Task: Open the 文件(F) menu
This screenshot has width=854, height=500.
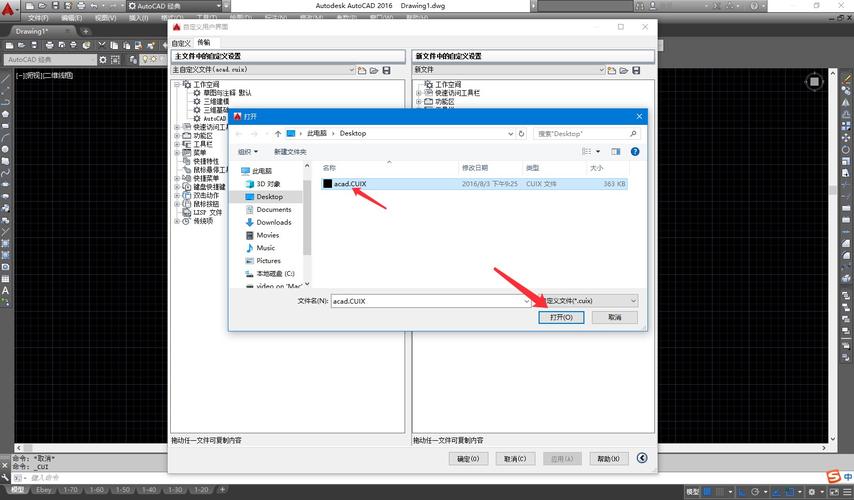Action: [38, 18]
